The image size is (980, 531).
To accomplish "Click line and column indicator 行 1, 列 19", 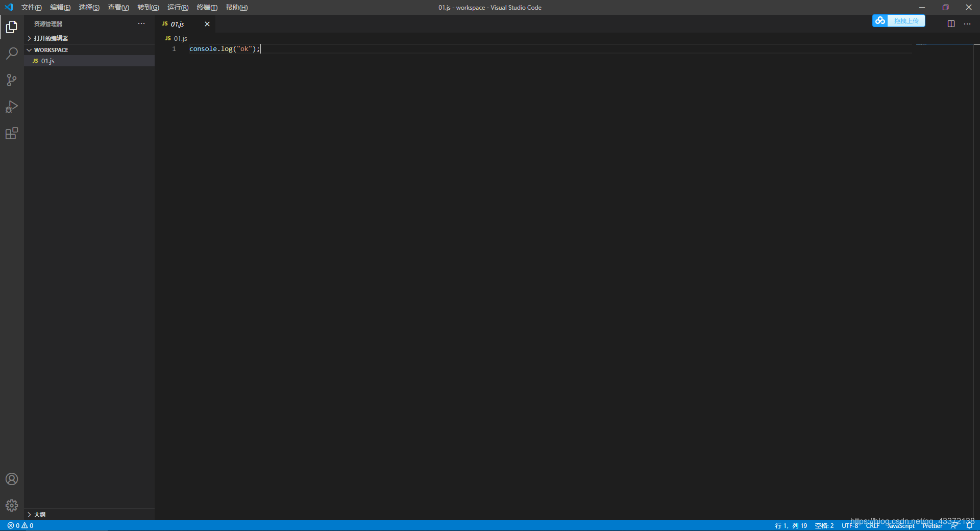I will pos(791,525).
